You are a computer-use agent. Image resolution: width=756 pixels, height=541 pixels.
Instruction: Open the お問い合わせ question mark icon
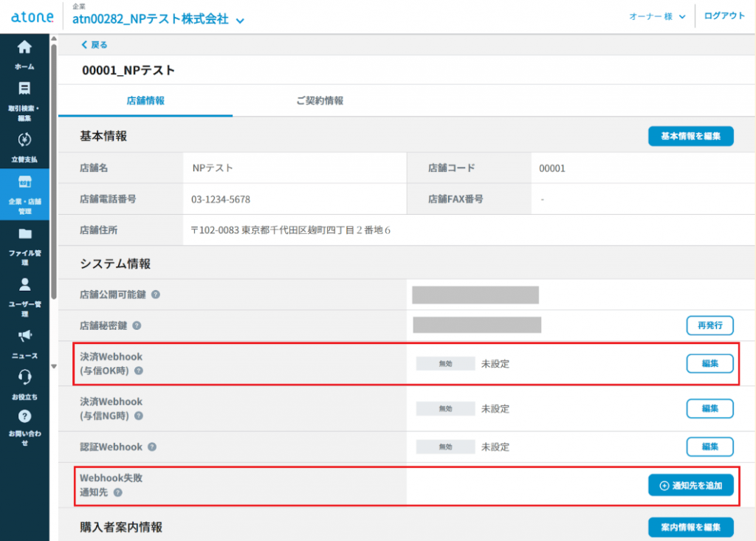coord(24,416)
